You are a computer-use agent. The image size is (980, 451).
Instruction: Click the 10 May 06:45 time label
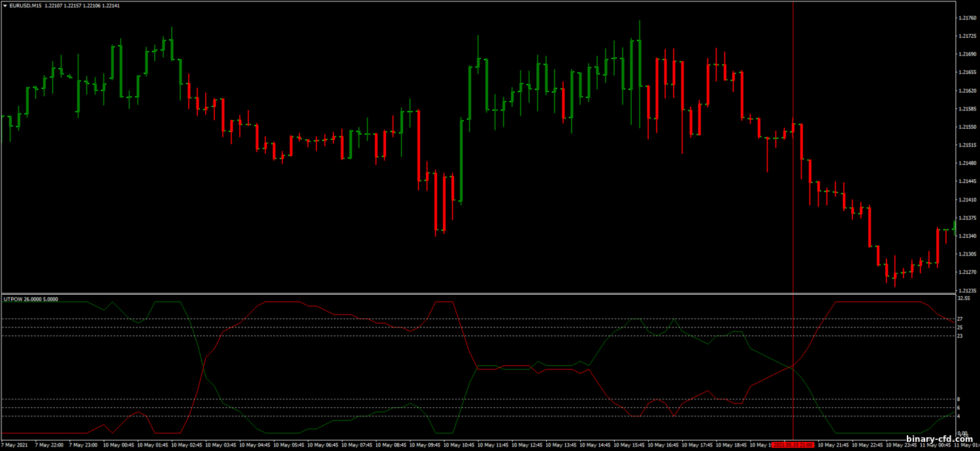pos(323,445)
